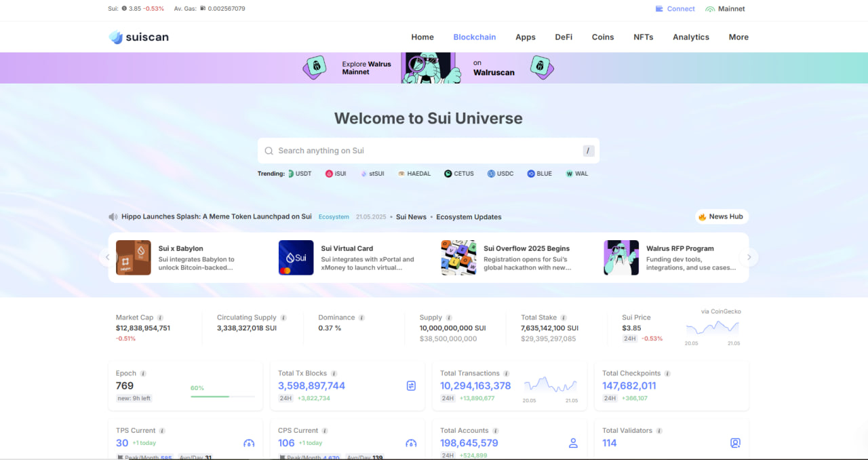868x460 pixels.
Task: Click the Total Accounts person icon
Action: pos(573,443)
